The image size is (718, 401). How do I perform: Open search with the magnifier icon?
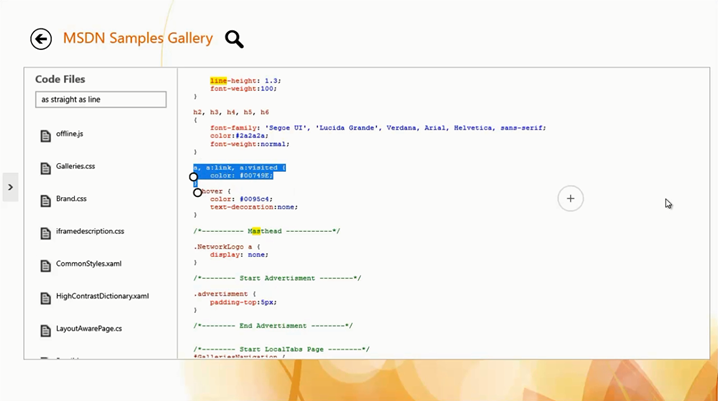tap(234, 39)
